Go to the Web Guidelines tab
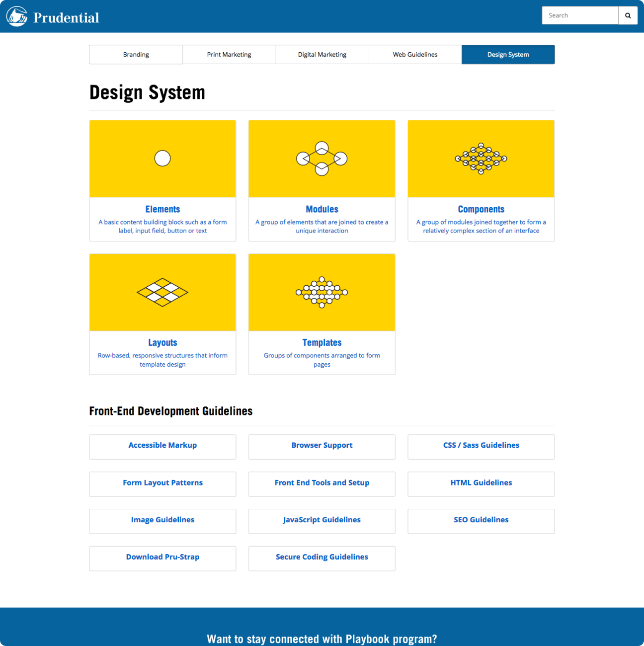This screenshot has width=644, height=646. coord(415,55)
